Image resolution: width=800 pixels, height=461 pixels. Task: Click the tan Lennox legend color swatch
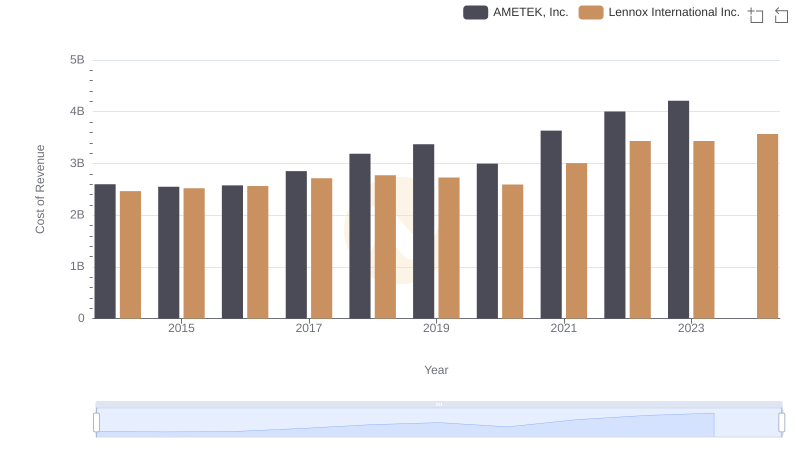[x=591, y=12]
